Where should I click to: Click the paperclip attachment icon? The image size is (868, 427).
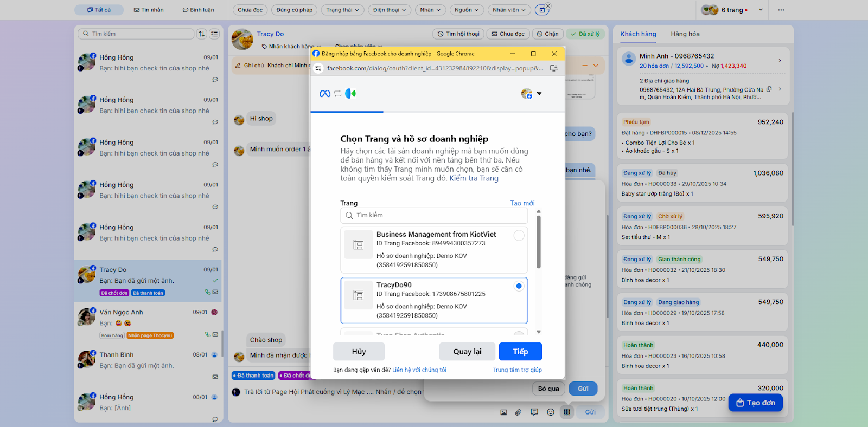coord(518,412)
